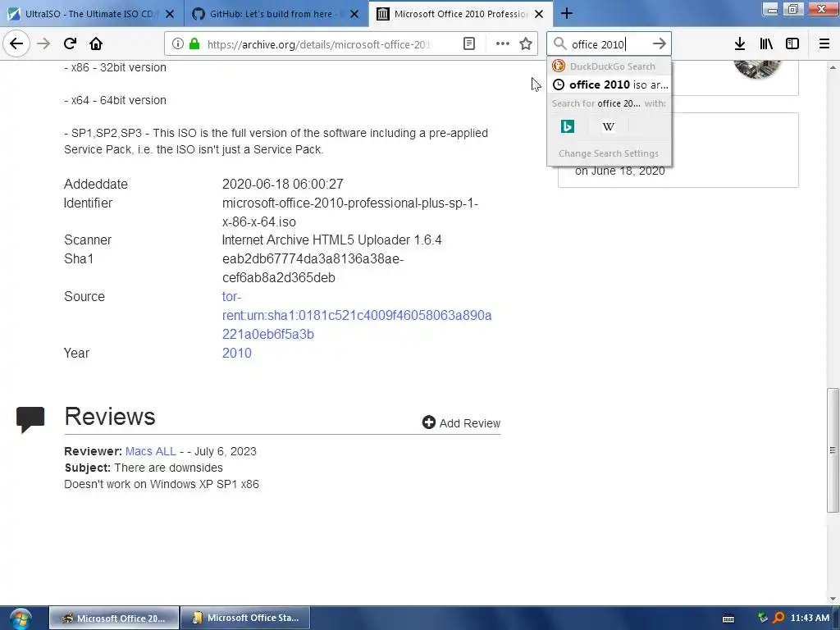The width and height of the screenshot is (840, 630).
Task: Show the sidebars panel
Action: tap(792, 44)
